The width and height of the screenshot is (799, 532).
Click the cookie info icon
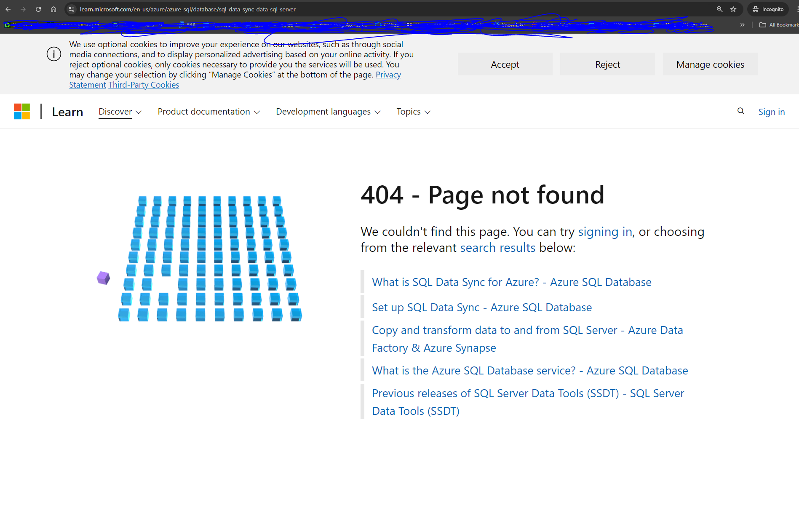click(54, 54)
